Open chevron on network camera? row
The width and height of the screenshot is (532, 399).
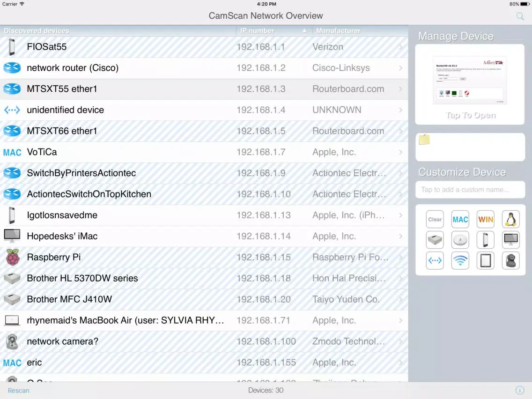coord(401,341)
